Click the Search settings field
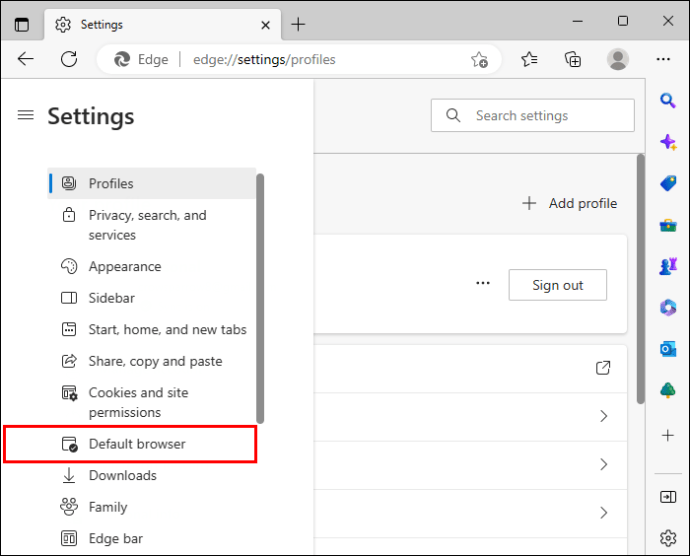 (x=532, y=115)
